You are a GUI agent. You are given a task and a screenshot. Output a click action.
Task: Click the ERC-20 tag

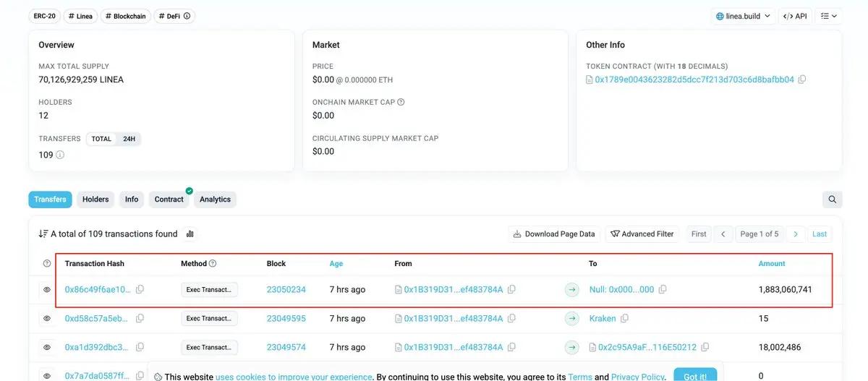pos(45,16)
